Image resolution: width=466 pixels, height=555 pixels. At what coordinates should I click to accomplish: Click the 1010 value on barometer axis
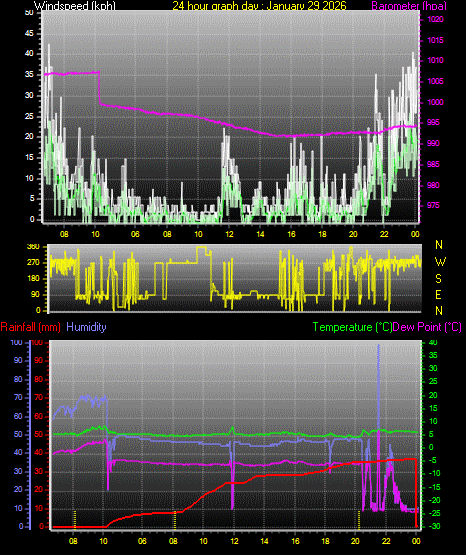(x=436, y=61)
